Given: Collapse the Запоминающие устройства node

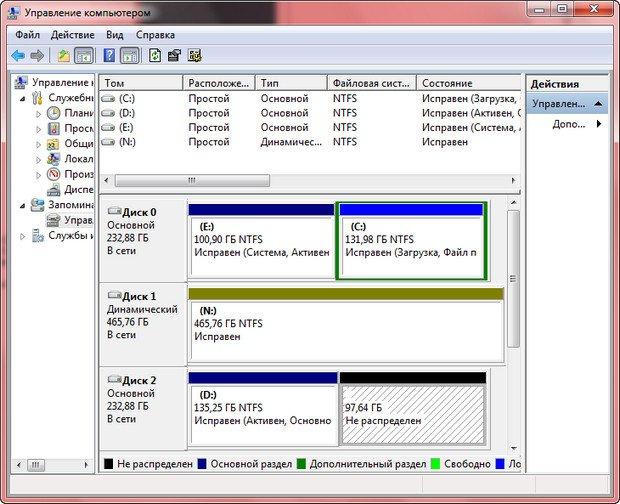Looking at the screenshot, I should tap(23, 206).
